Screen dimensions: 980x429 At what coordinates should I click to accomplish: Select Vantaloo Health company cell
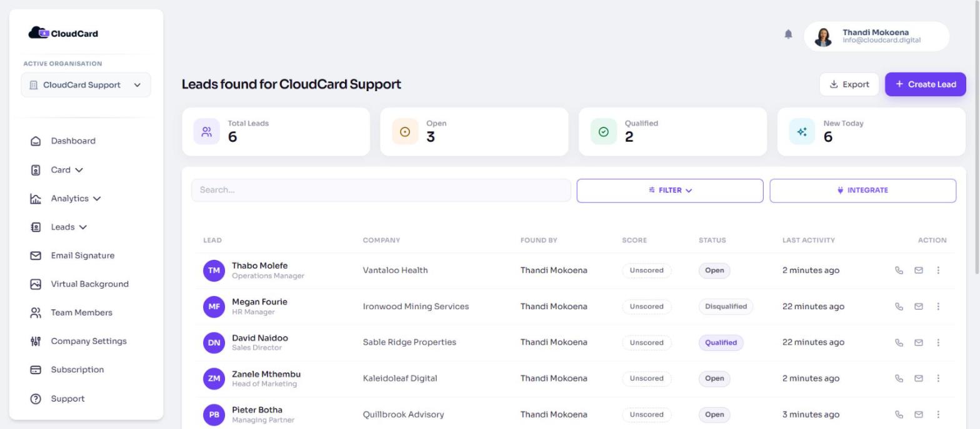pyautogui.click(x=395, y=270)
